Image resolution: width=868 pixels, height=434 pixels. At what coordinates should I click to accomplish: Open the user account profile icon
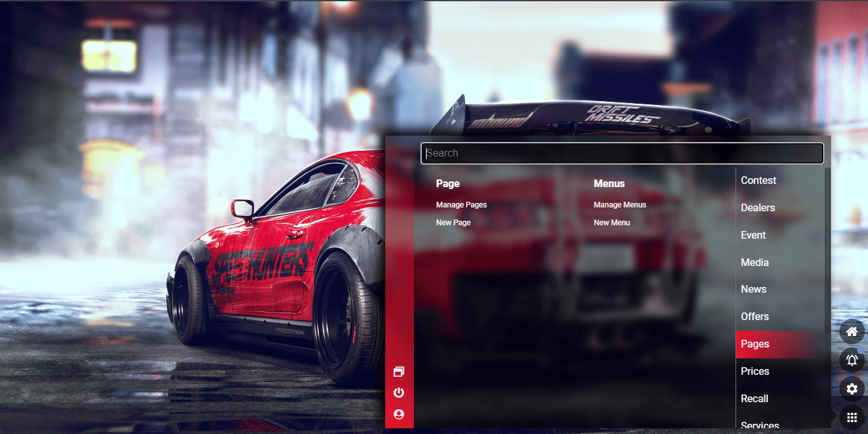point(399,414)
